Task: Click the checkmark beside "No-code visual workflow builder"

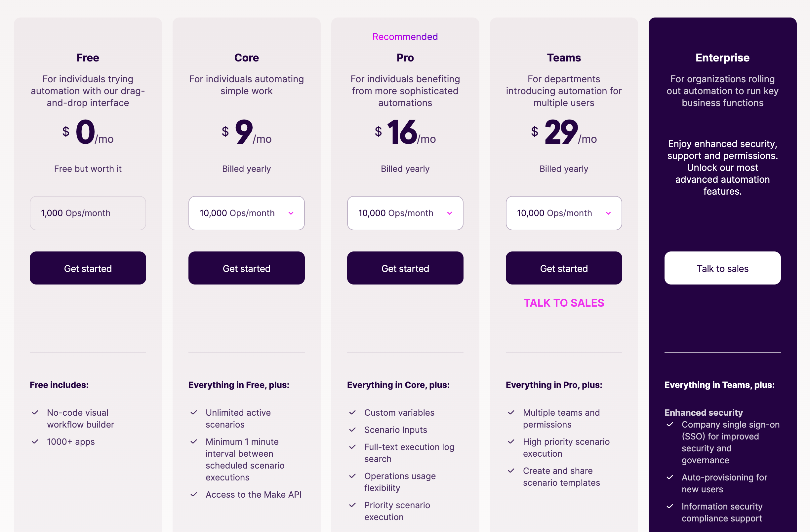Action: pos(35,413)
